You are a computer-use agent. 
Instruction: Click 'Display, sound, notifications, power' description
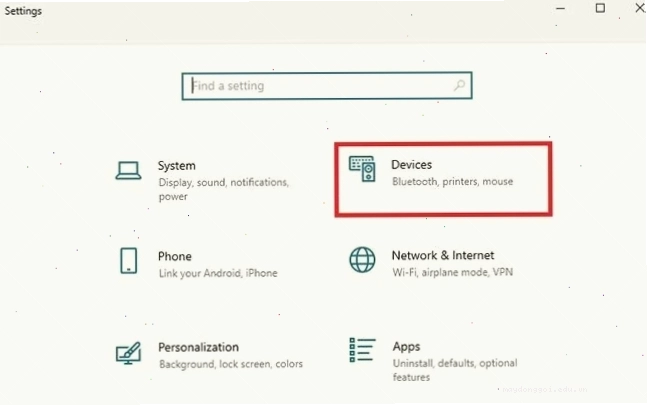[224, 189]
